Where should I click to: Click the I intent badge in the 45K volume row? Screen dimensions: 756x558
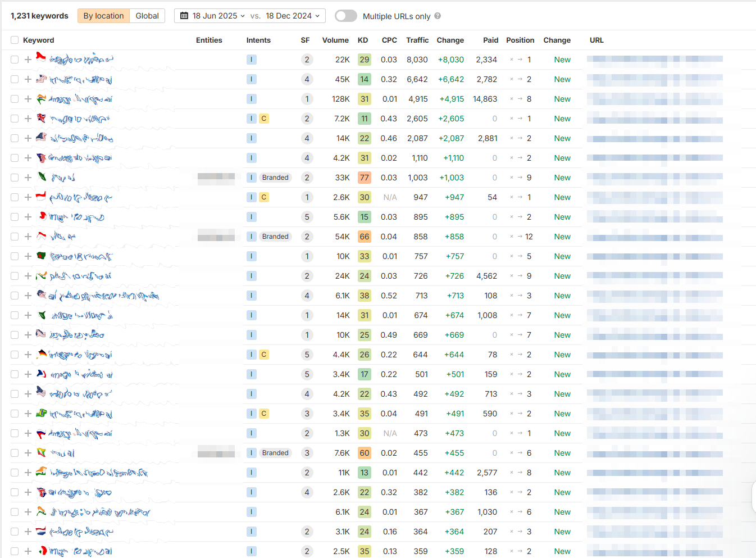(x=251, y=79)
